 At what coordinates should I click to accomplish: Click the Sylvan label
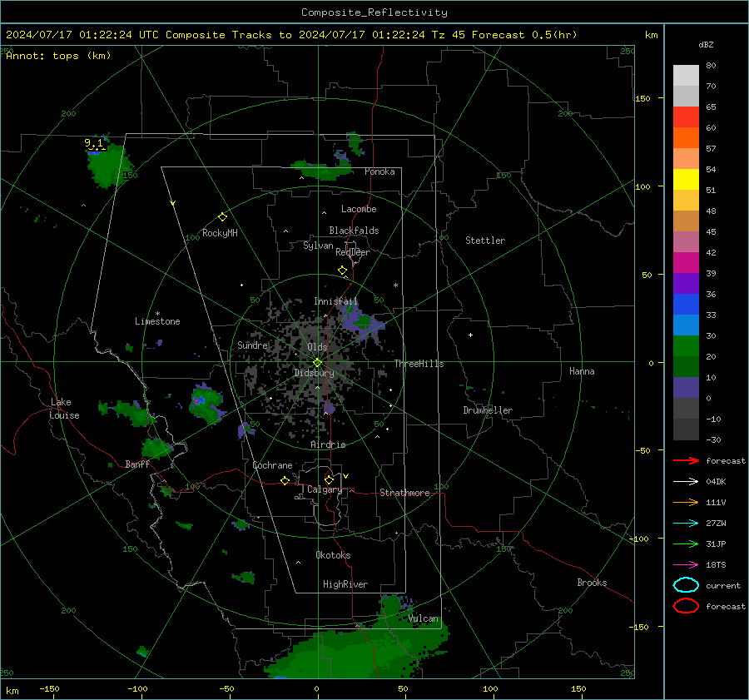pyautogui.click(x=318, y=246)
